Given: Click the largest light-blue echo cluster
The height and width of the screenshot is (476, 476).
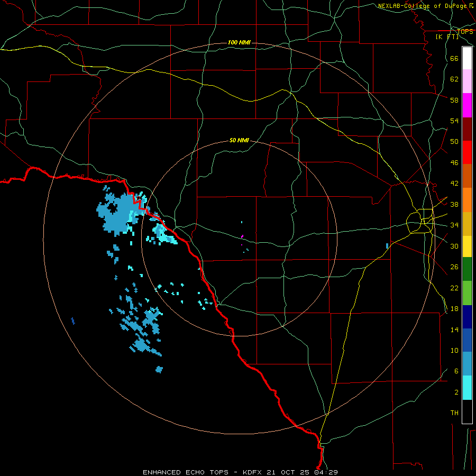Looking at the screenshot, I should (122, 214).
